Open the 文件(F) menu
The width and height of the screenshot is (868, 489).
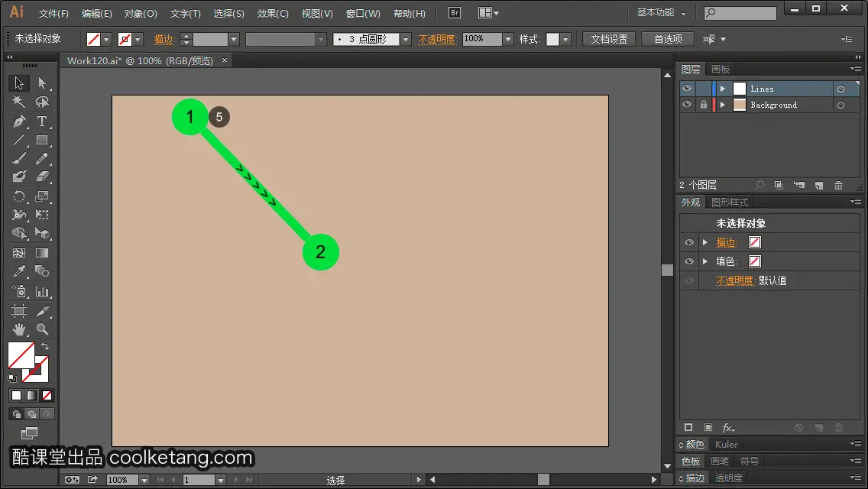(x=53, y=13)
